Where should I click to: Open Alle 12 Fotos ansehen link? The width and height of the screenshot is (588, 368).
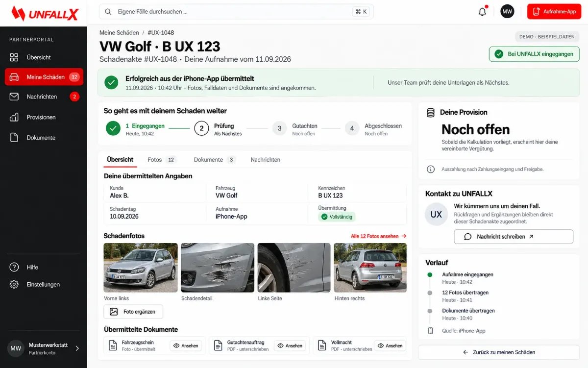[x=378, y=236]
